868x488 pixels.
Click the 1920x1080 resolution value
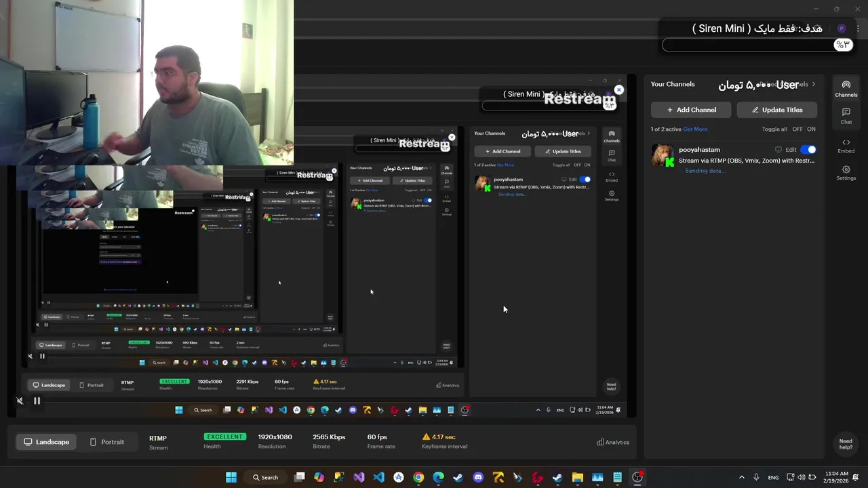pyautogui.click(x=275, y=437)
